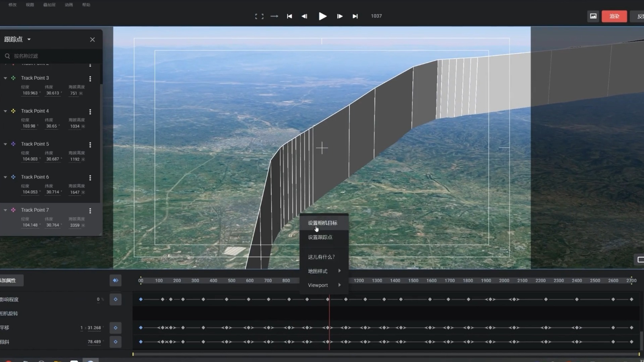Toggle keyframe for 倾斜 row
This screenshot has height=362, width=644.
click(x=115, y=342)
